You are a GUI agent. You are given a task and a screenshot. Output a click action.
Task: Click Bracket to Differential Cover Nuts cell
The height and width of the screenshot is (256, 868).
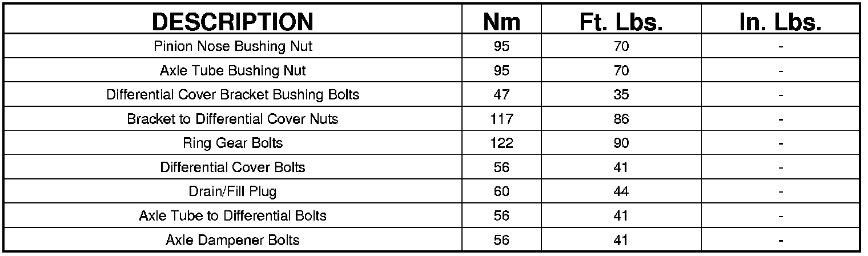[x=233, y=119]
